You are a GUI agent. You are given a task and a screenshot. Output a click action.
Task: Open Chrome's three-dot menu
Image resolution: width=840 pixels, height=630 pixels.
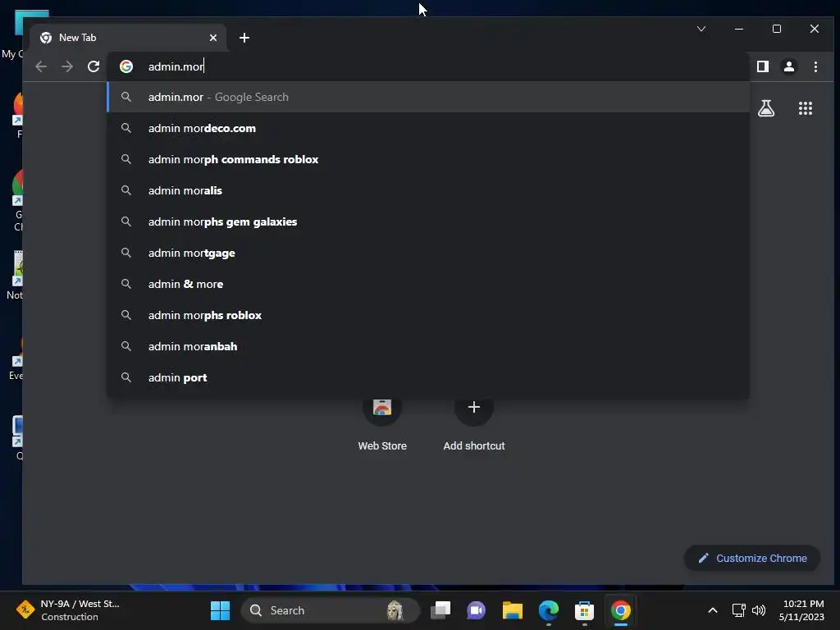[x=815, y=66]
